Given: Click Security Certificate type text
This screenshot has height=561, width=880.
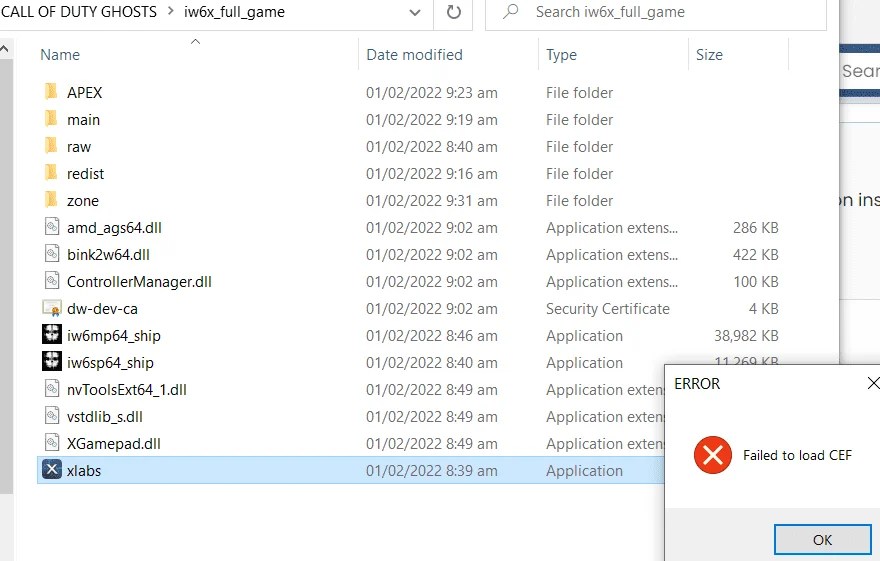Looking at the screenshot, I should pos(607,309).
